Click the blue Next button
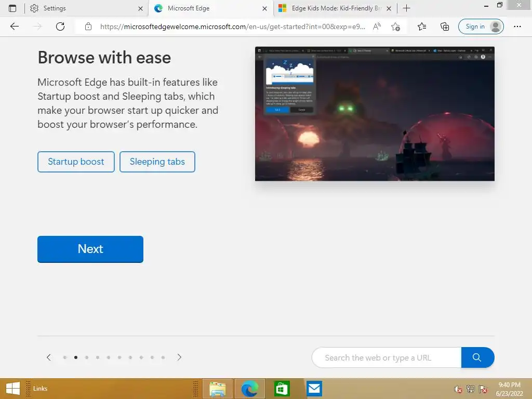This screenshot has width=532, height=399. [x=90, y=249]
